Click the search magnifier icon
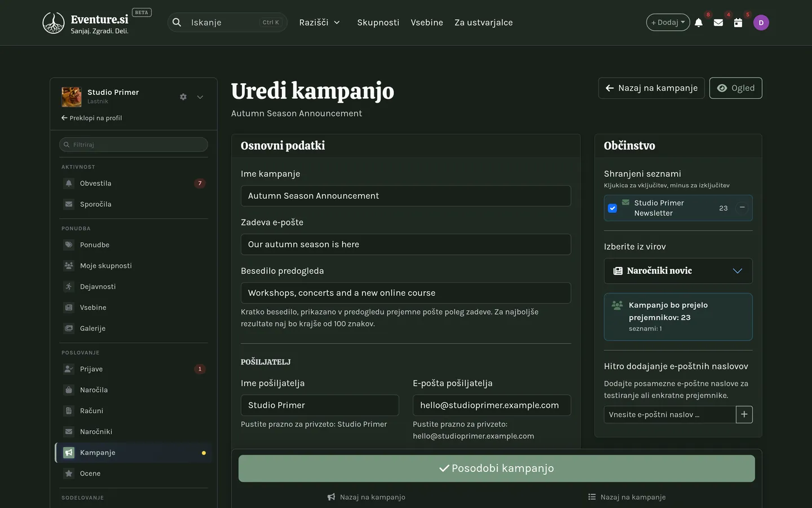The image size is (812, 508). pos(177,23)
